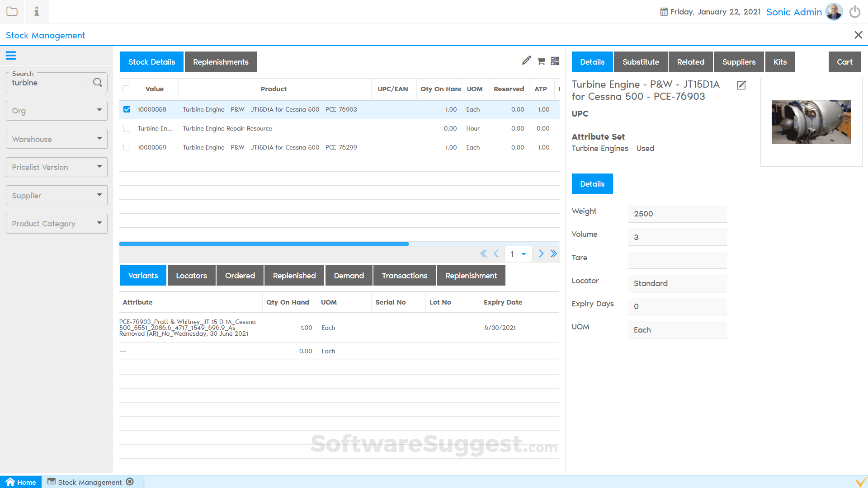
Task: Click the turbine engine product thumbnail
Action: (811, 122)
